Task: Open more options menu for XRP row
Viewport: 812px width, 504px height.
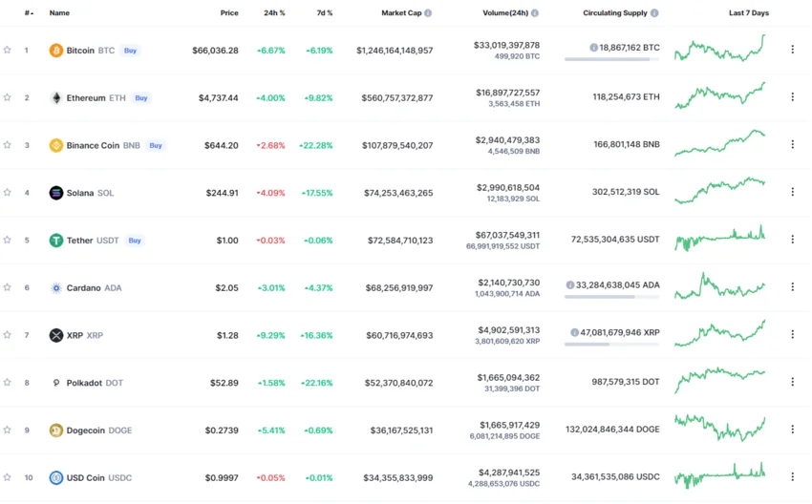Action: click(792, 335)
